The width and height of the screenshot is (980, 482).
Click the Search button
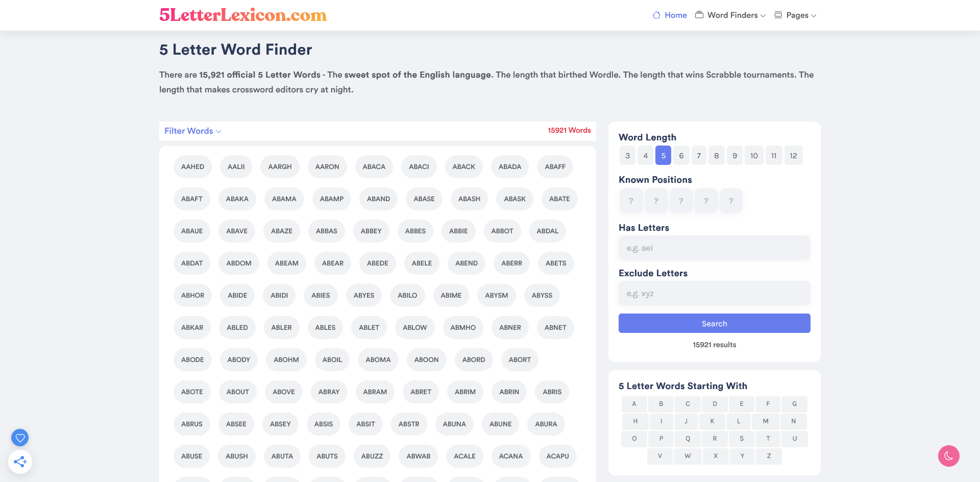[x=714, y=323]
